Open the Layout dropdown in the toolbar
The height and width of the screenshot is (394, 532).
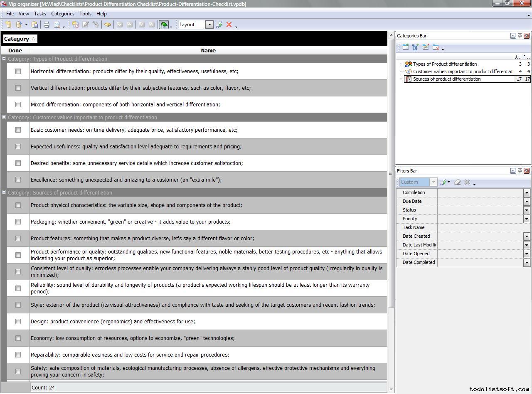(209, 25)
